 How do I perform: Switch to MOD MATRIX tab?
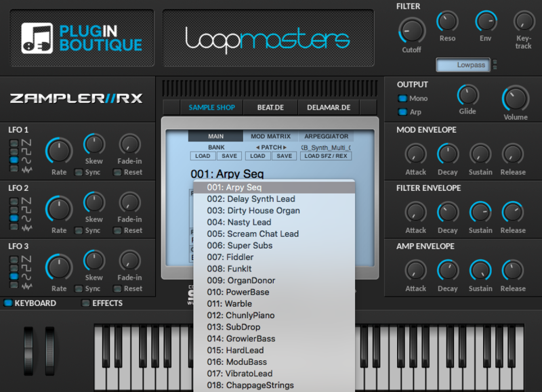coord(270,136)
